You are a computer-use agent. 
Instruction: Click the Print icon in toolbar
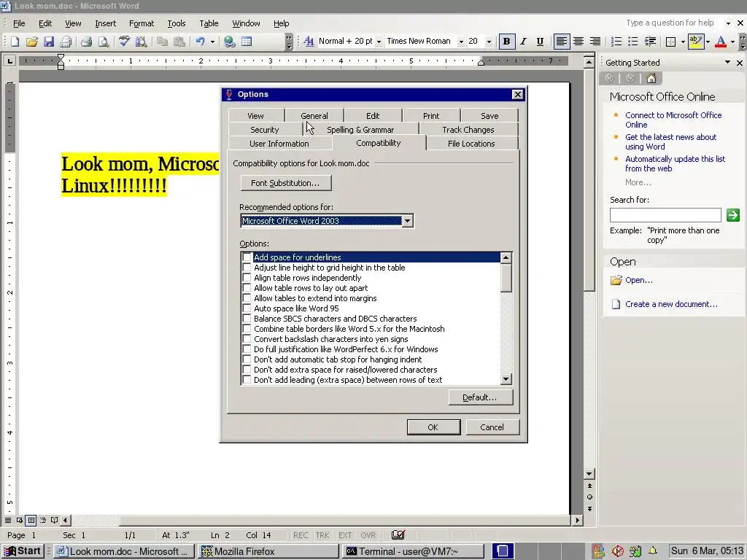(86, 42)
